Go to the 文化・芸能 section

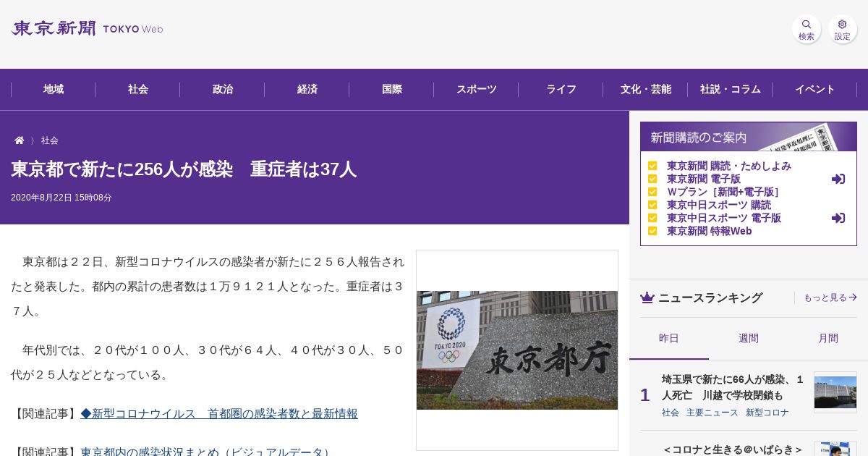646,89
